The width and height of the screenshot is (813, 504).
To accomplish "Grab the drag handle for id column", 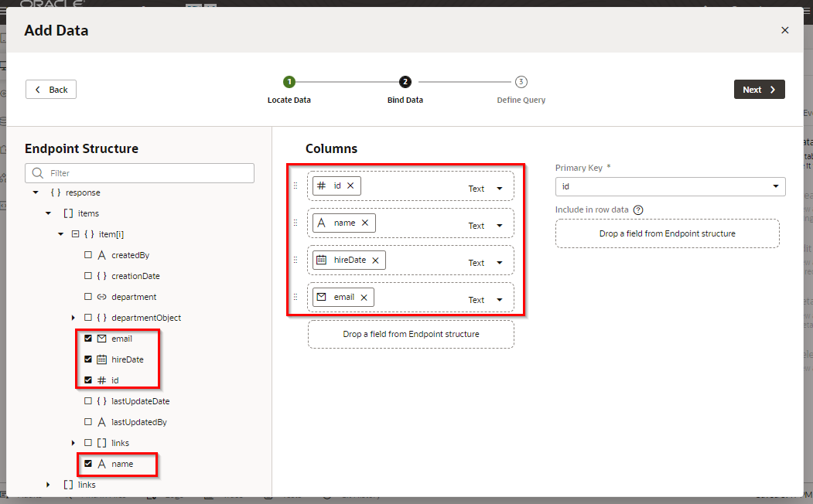I will coord(295,186).
